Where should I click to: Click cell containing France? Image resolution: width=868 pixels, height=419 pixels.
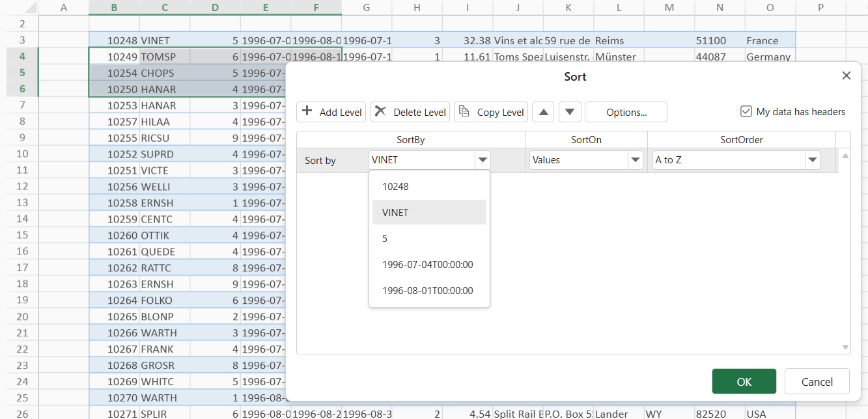(x=763, y=40)
